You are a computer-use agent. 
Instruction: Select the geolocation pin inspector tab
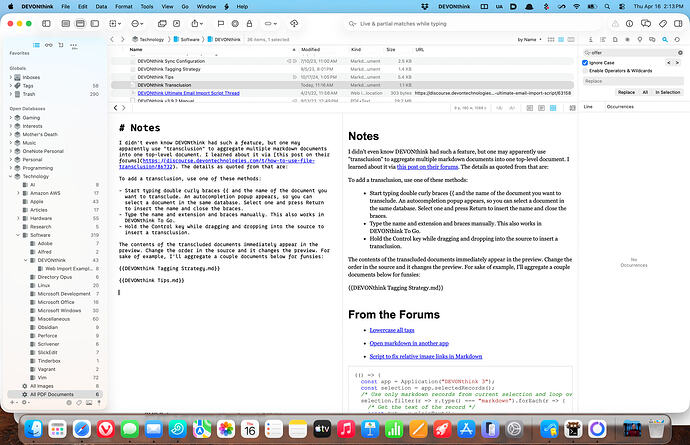[x=640, y=40]
